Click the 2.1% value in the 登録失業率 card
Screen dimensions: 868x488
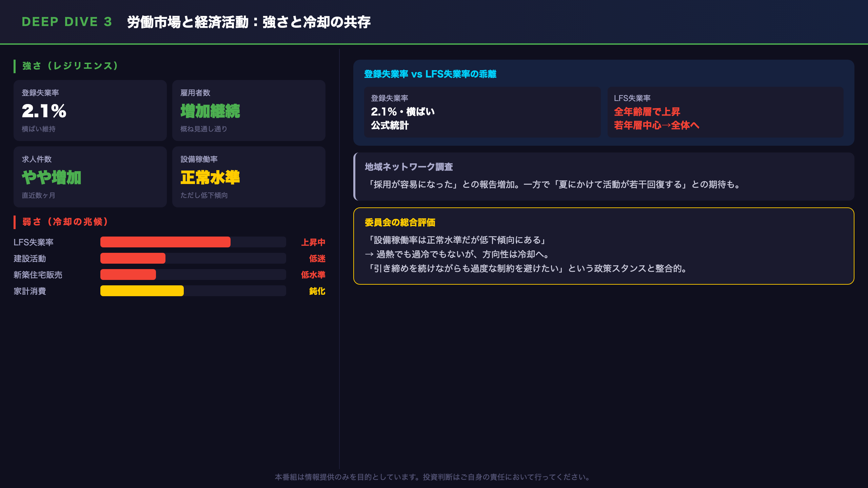click(x=44, y=111)
